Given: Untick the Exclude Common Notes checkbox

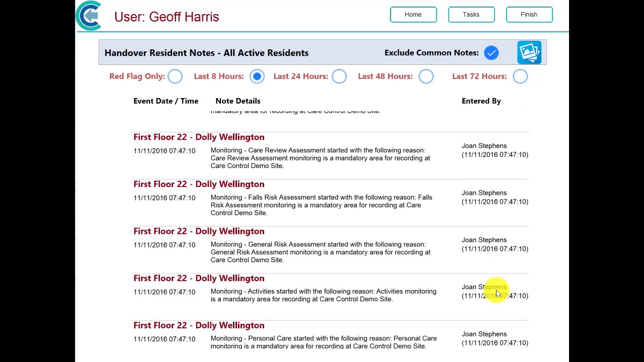Looking at the screenshot, I should [x=491, y=53].
